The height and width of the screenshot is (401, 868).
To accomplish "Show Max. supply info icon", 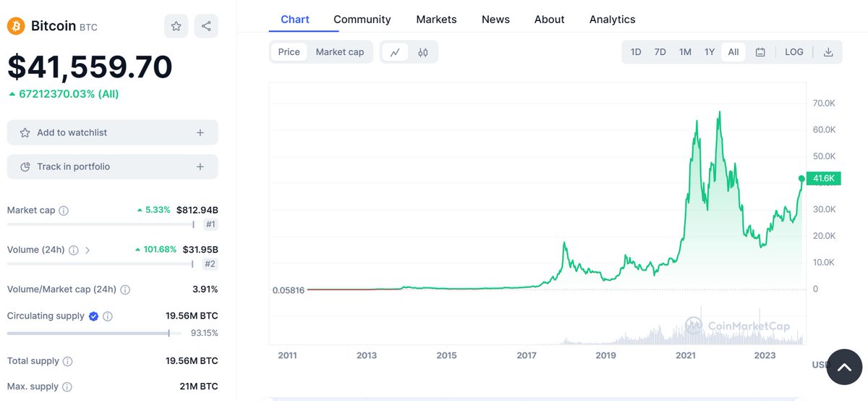I will pyautogui.click(x=67, y=387).
